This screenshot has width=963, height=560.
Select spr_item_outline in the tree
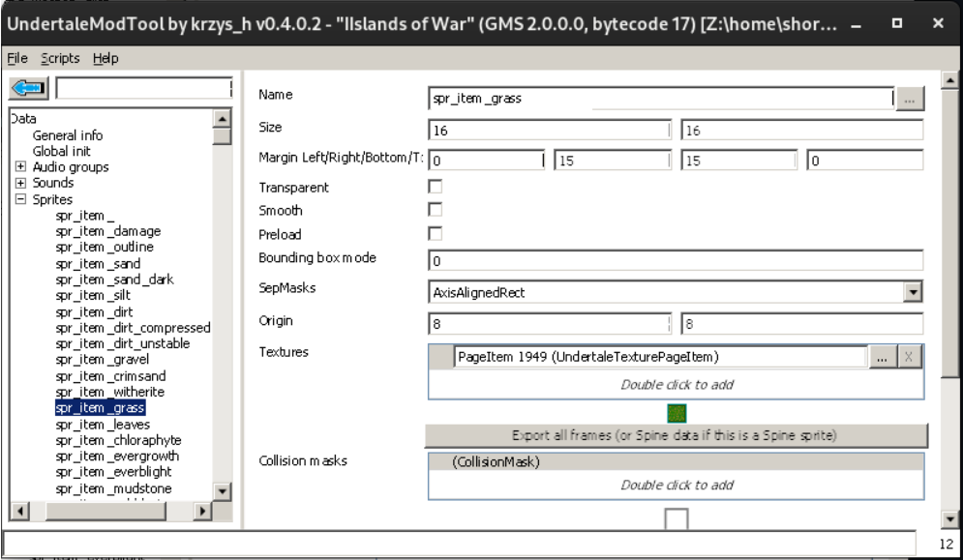point(105,247)
